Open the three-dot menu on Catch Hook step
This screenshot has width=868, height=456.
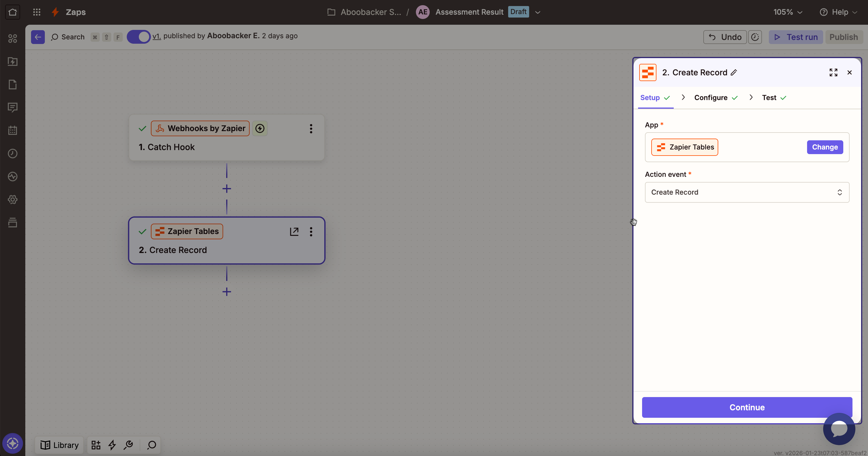(311, 129)
